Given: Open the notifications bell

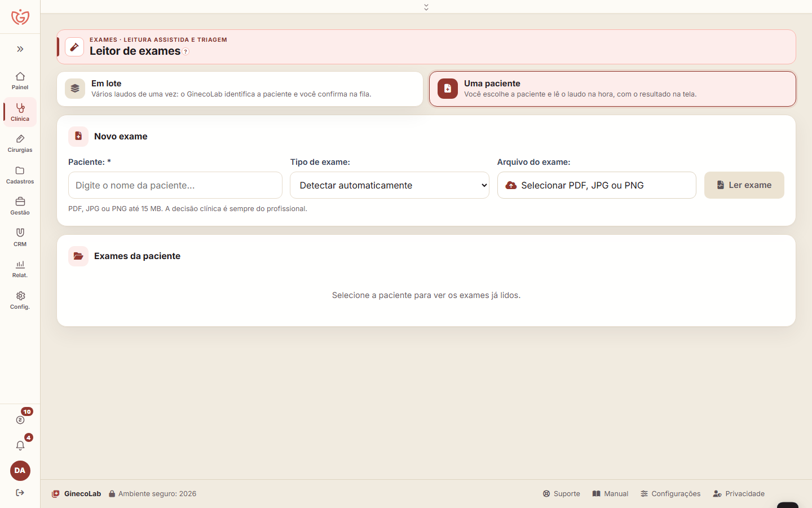Looking at the screenshot, I should point(20,445).
